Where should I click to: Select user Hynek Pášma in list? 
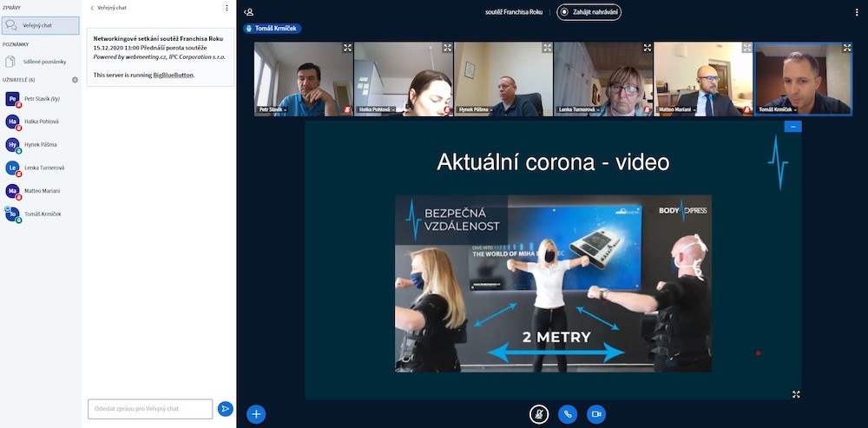tap(40, 144)
